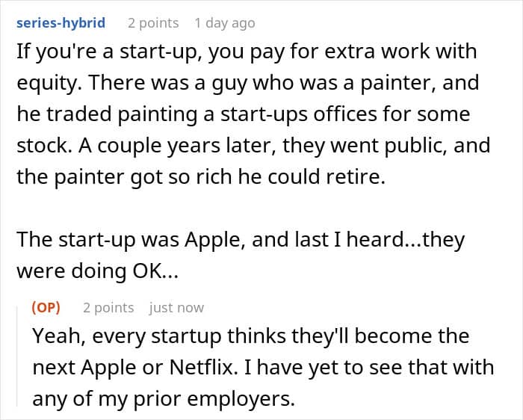Click the phrase guy who was a painter
Viewport: 523px width, 420px height.
coord(324,83)
